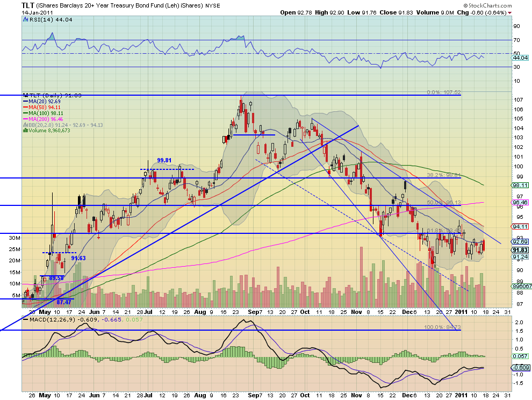
Task: Click the 61.8% Fibonacci retracement label
Action: point(444,231)
